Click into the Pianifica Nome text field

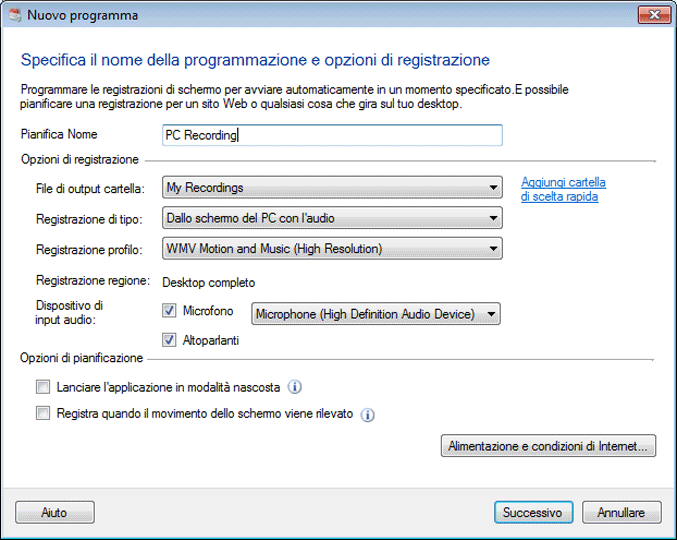coord(331,135)
